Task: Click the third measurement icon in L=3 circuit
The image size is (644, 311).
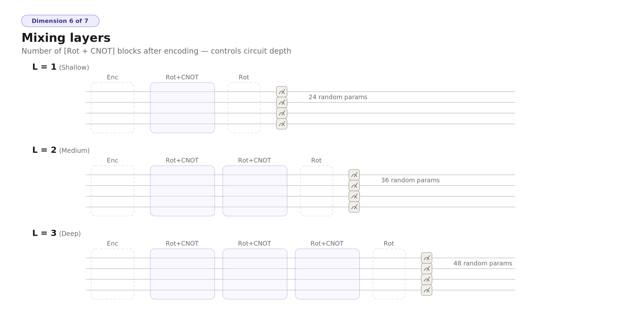Action: [x=427, y=279]
